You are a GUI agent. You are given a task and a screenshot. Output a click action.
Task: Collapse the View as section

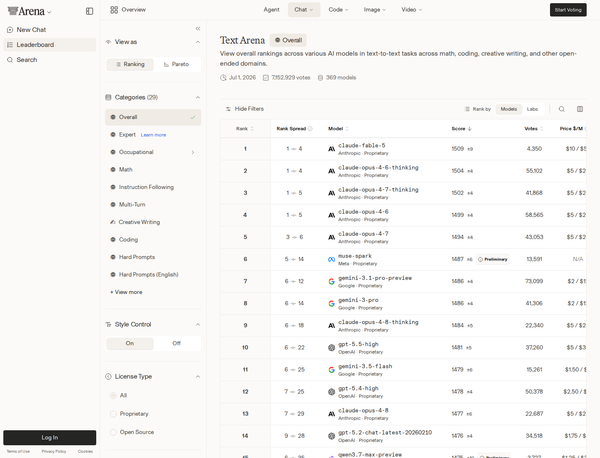[198, 42]
